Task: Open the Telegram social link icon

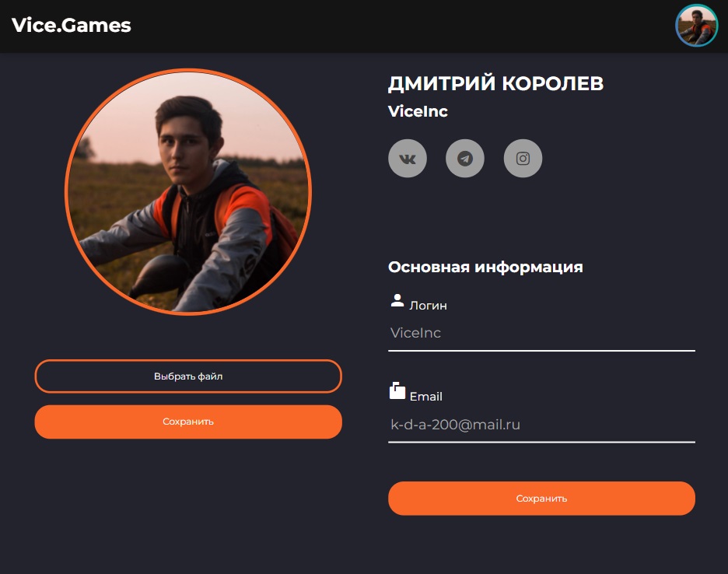Action: point(465,159)
